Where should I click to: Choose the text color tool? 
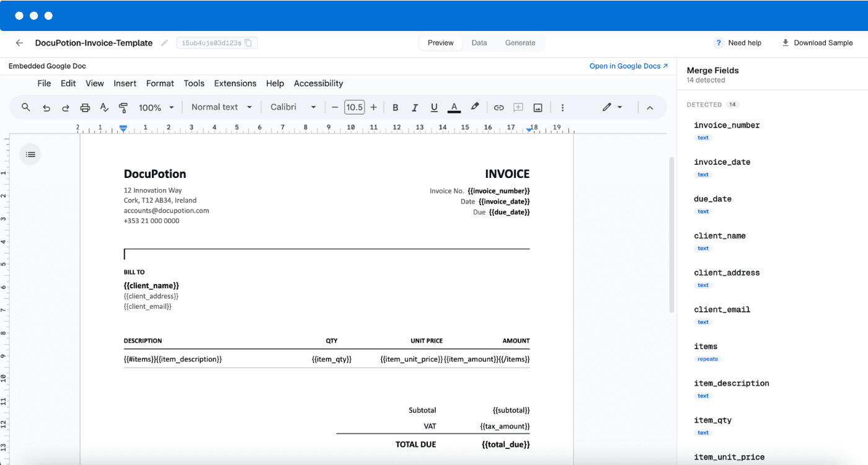[454, 107]
